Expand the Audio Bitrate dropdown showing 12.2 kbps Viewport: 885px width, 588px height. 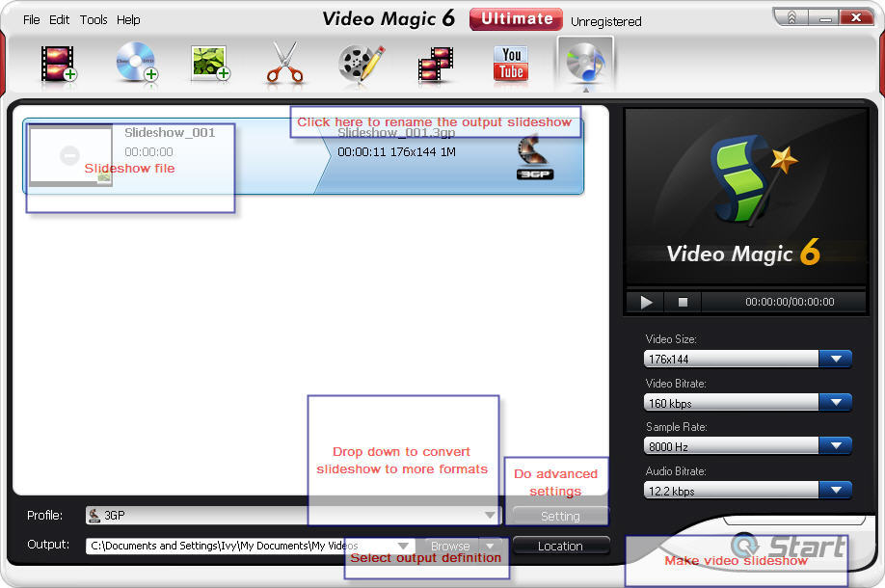coord(747,491)
